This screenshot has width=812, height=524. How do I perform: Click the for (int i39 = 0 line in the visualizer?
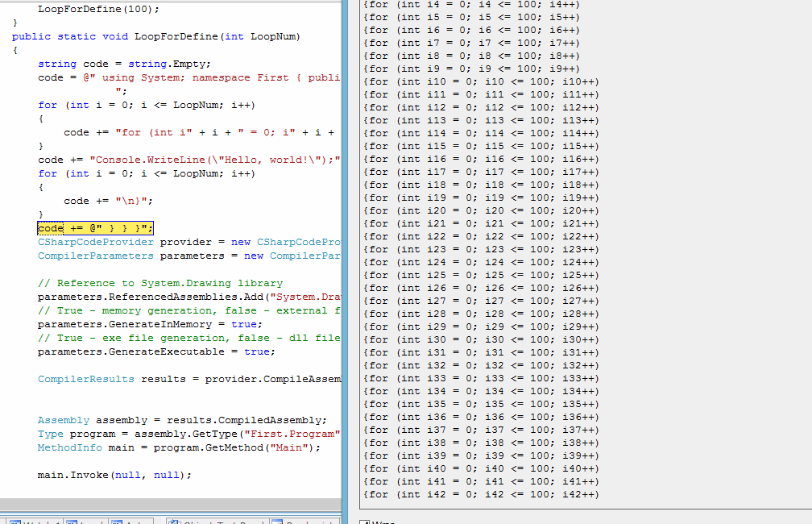click(481, 455)
